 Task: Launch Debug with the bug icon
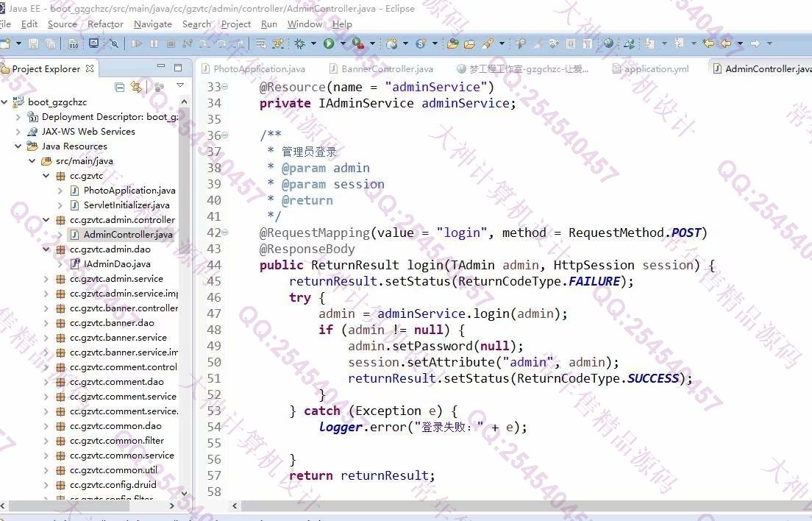(300, 44)
